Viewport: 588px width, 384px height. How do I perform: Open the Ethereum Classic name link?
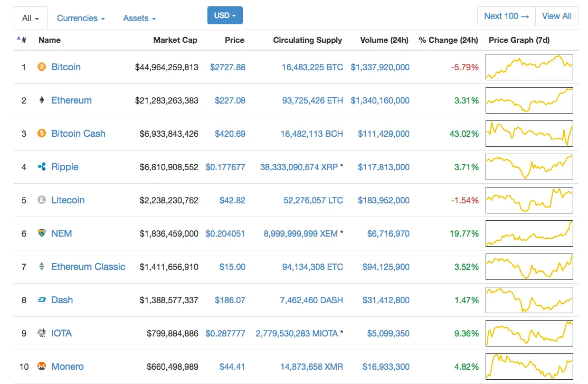tap(88, 267)
